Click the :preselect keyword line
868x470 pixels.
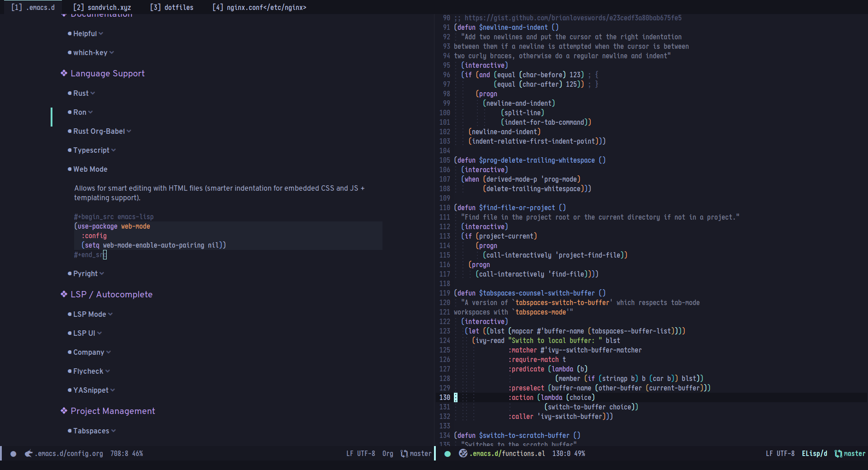click(x=609, y=388)
